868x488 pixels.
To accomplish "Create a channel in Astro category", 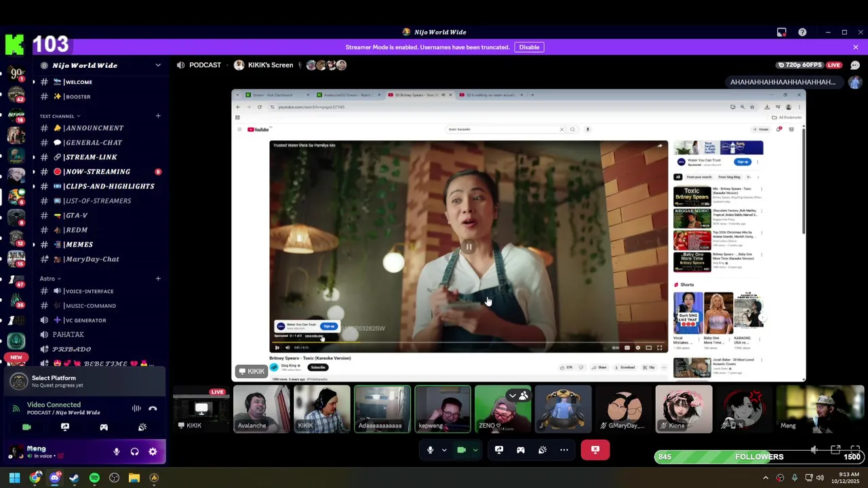I will tap(158, 279).
